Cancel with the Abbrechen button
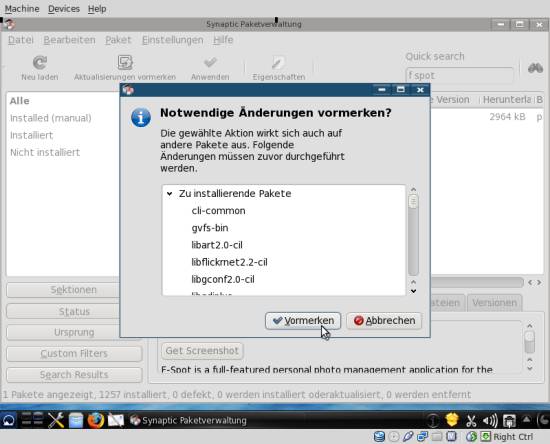550x444 pixels. [x=384, y=321]
